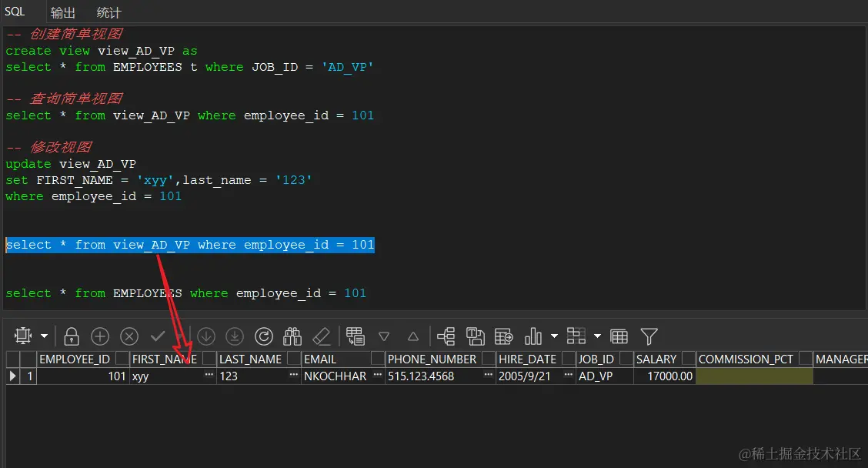Toggle the box beside FIRST_NAME header
Image resolution: width=868 pixels, height=468 pixels.
click(209, 359)
